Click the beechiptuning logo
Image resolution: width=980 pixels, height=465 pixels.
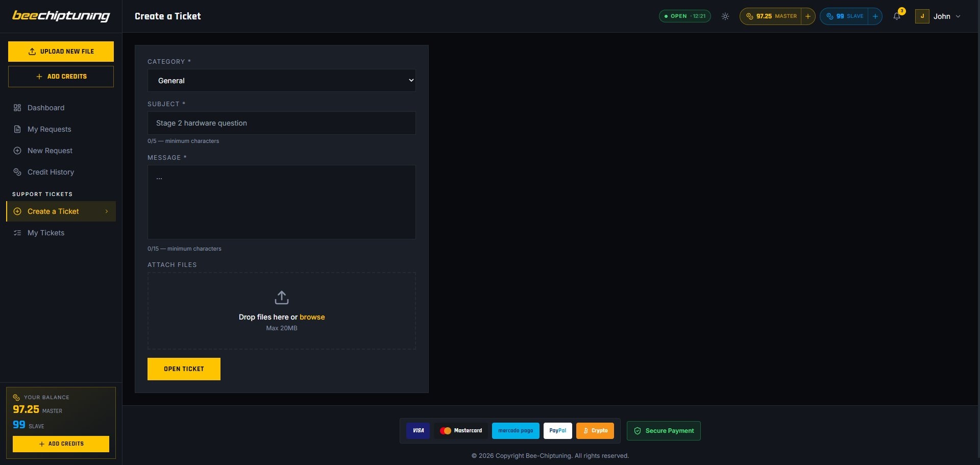point(61,16)
